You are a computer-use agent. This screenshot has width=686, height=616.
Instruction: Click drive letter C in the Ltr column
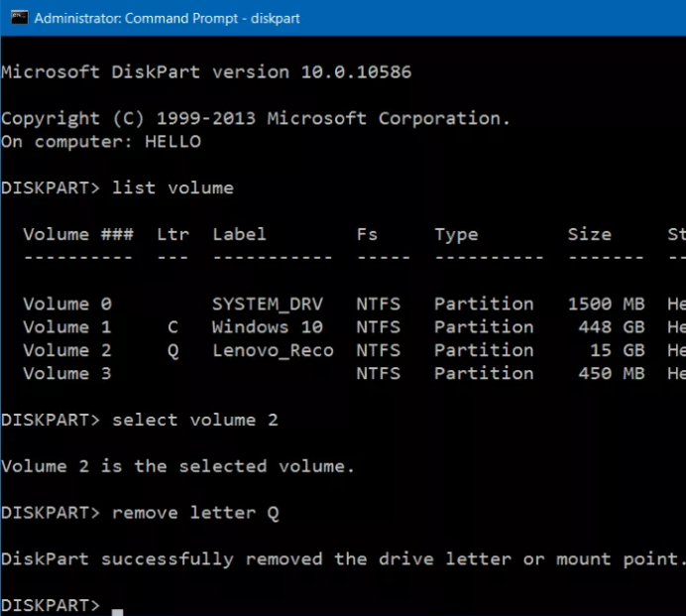click(172, 327)
